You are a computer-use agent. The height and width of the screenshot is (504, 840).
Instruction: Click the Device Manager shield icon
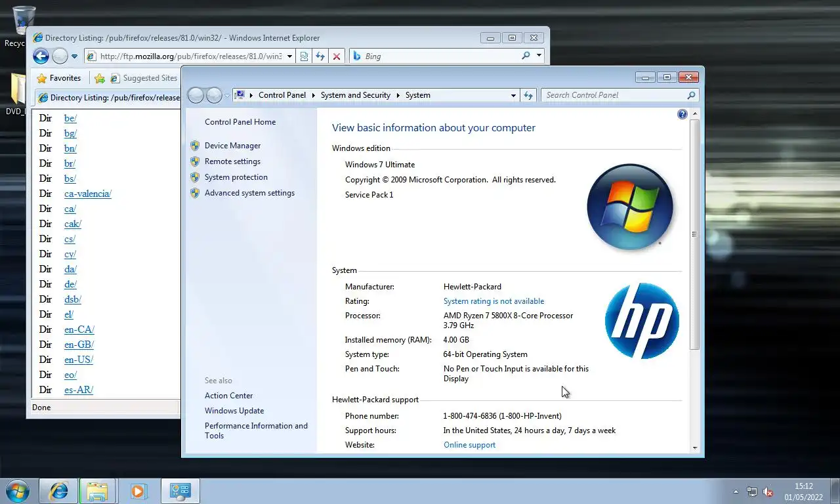coord(195,146)
